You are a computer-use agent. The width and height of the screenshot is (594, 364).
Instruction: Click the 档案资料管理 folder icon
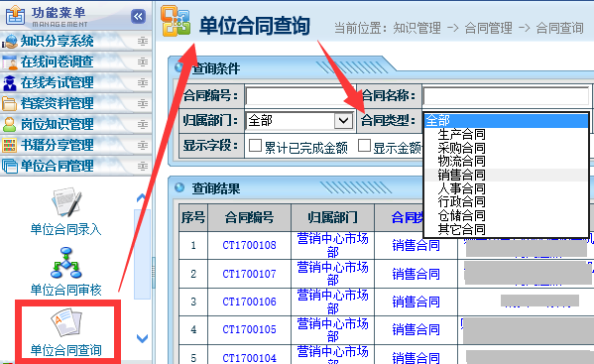click(10, 103)
